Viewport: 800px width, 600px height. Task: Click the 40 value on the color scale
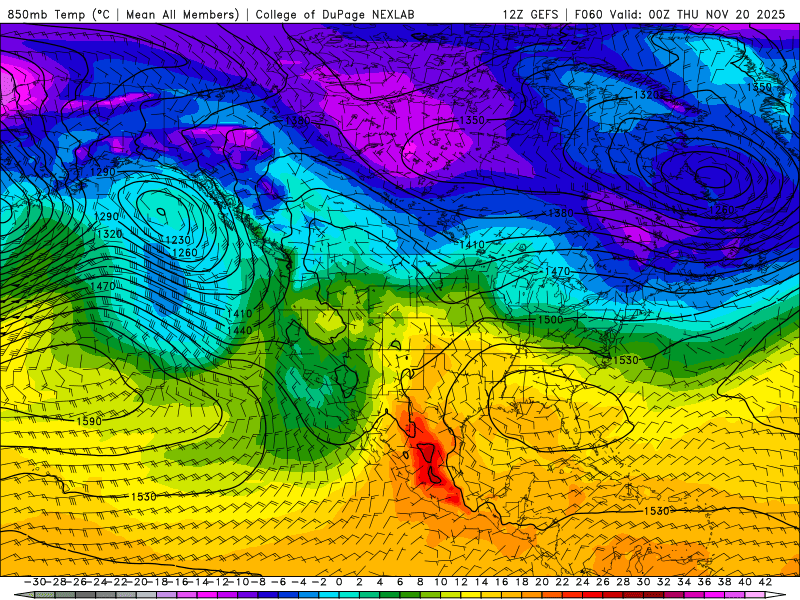(744, 582)
